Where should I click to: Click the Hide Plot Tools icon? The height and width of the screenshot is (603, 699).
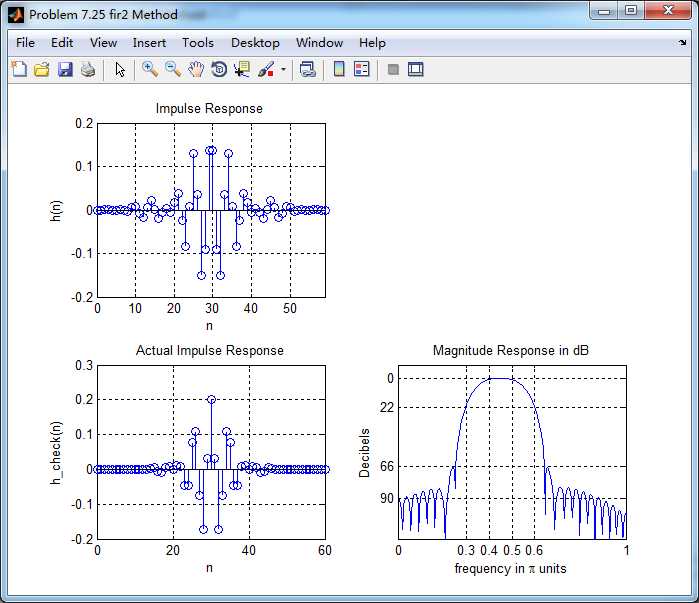(393, 70)
